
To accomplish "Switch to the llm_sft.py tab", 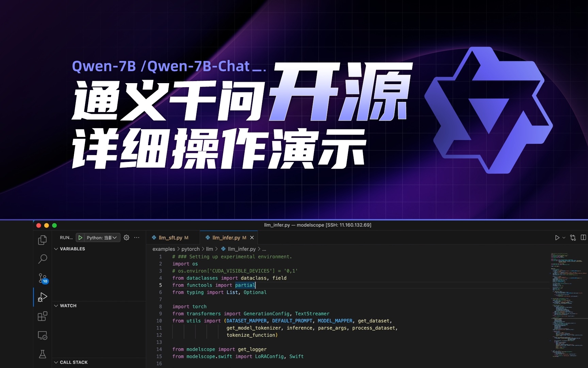I will click(x=170, y=237).
